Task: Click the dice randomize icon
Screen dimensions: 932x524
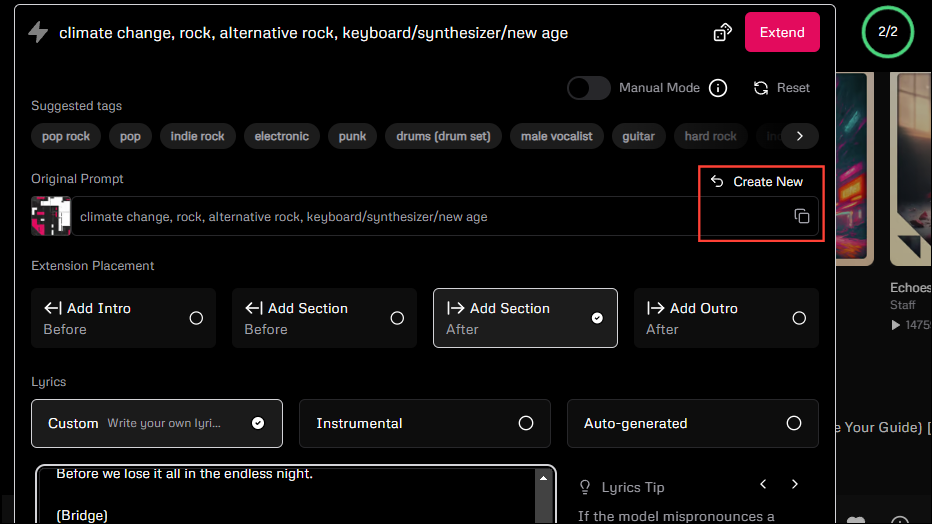Action: [722, 33]
